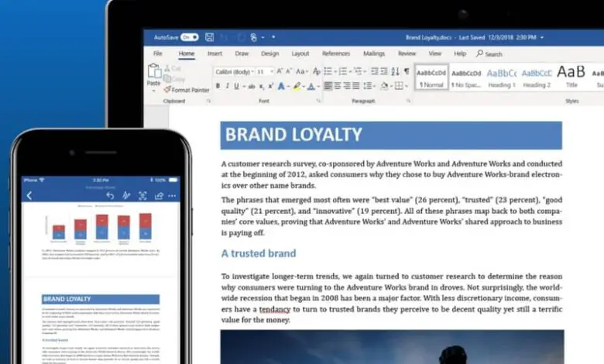
Task: Open the Font dialog launcher
Action: click(x=318, y=101)
